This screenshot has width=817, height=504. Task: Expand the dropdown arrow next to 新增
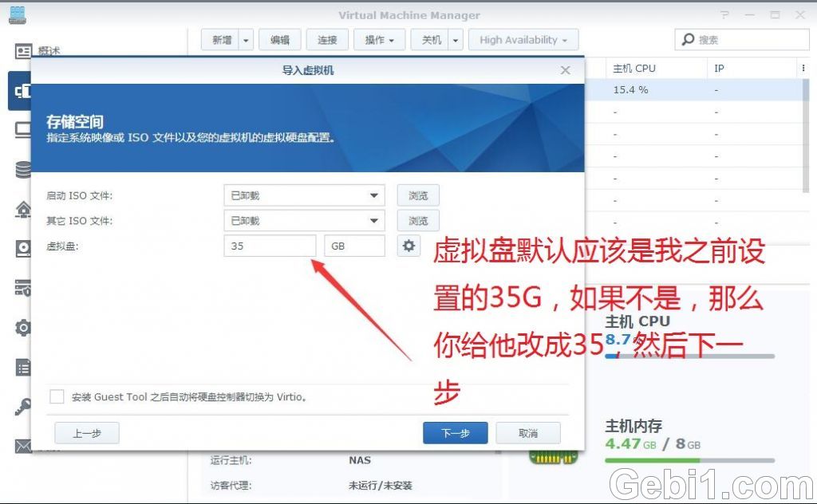[x=245, y=39]
